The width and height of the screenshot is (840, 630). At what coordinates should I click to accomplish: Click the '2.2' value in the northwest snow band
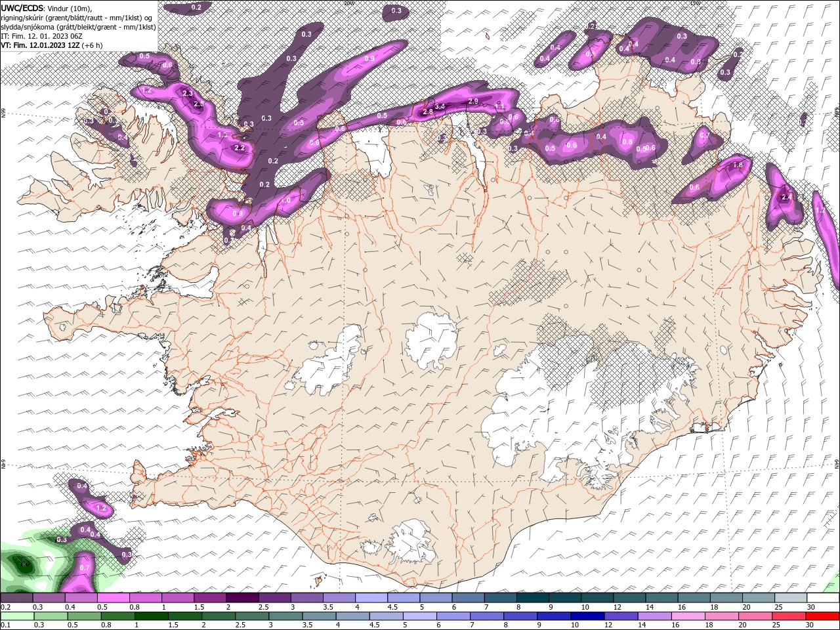[240, 148]
